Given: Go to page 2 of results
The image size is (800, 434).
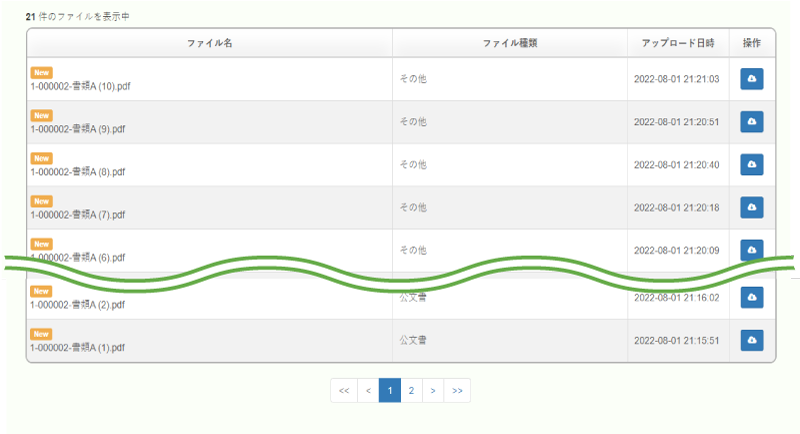Looking at the screenshot, I should click(x=411, y=391).
